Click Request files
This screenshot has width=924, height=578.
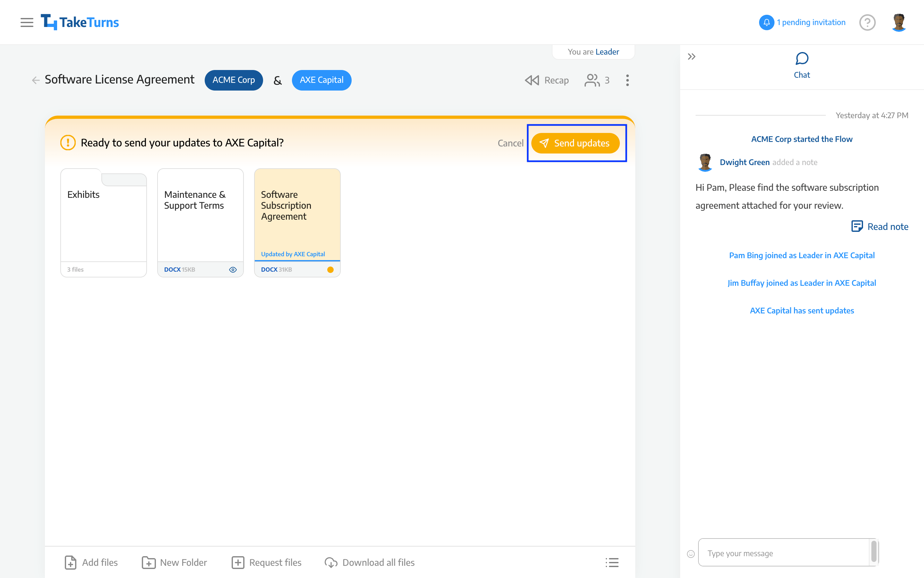267,562
